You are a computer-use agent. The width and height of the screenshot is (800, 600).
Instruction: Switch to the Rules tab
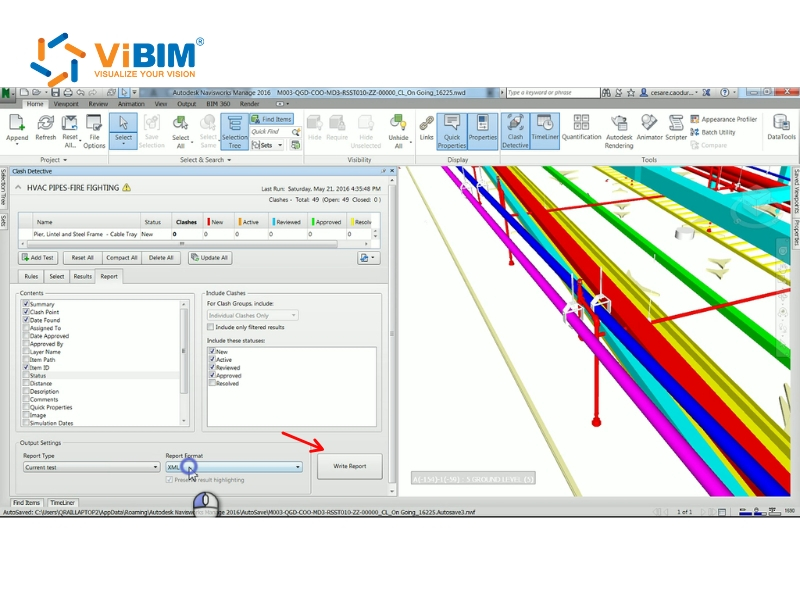(32, 277)
